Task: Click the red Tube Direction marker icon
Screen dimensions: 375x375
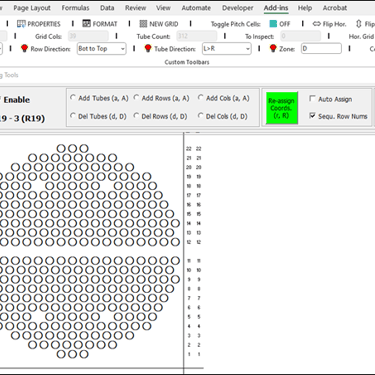Action: [148, 49]
